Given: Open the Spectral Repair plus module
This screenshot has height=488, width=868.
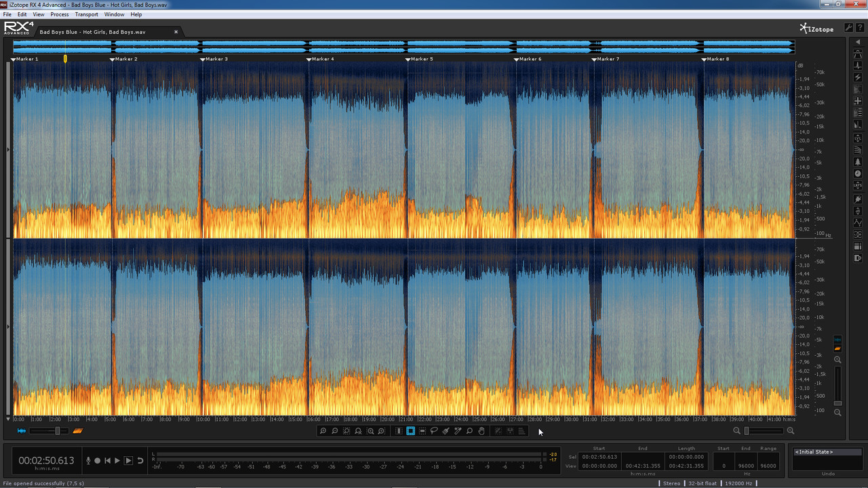Looking at the screenshot, I should [x=858, y=101].
